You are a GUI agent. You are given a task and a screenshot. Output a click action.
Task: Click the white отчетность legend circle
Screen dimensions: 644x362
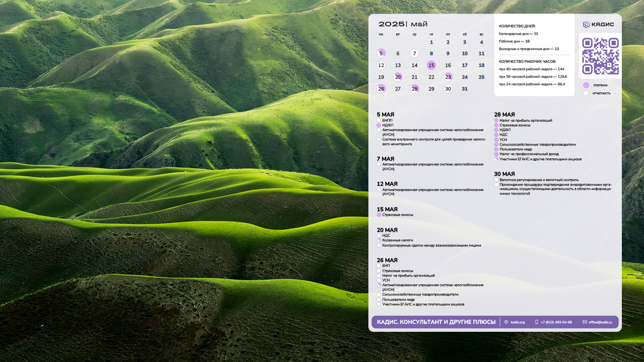[586, 93]
